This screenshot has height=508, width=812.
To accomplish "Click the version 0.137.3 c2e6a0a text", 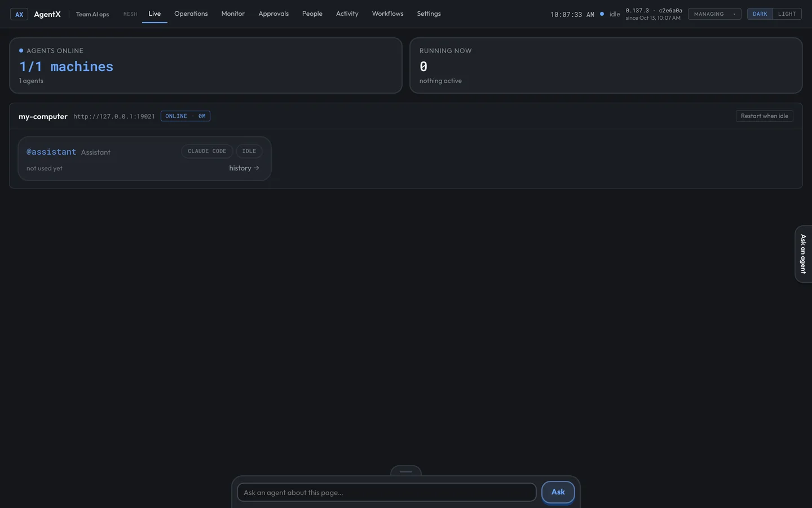I will point(654,11).
